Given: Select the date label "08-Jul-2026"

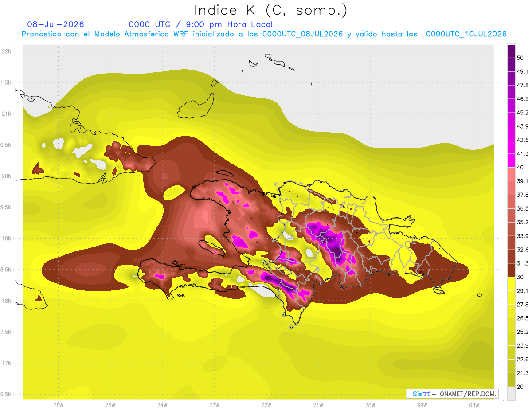Looking at the screenshot, I should pos(56,24).
